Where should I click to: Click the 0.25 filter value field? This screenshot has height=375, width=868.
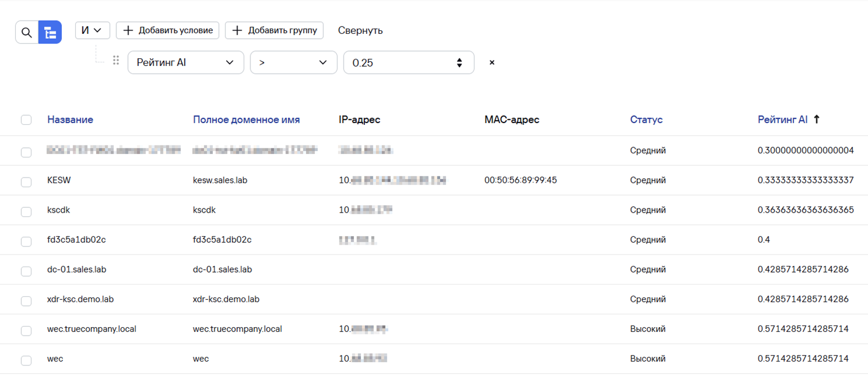(x=397, y=62)
